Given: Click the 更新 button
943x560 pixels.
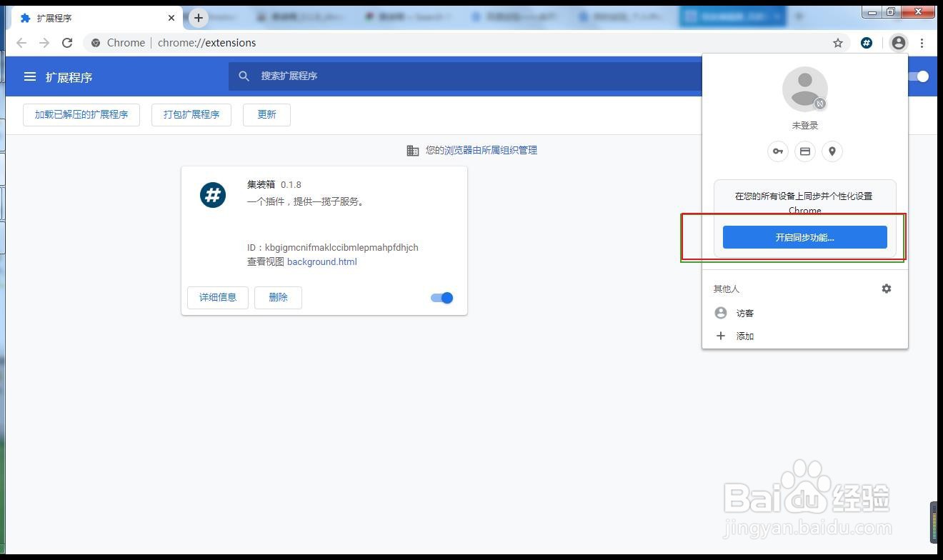Looking at the screenshot, I should point(266,114).
